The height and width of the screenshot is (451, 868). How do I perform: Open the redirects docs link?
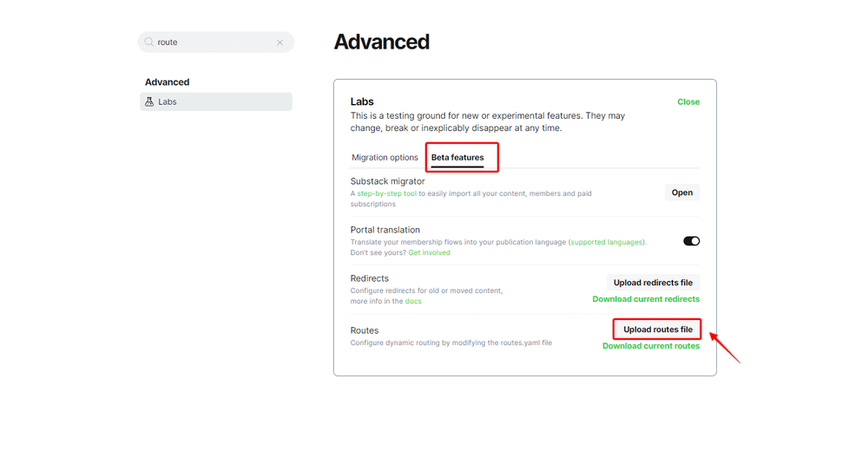click(413, 301)
